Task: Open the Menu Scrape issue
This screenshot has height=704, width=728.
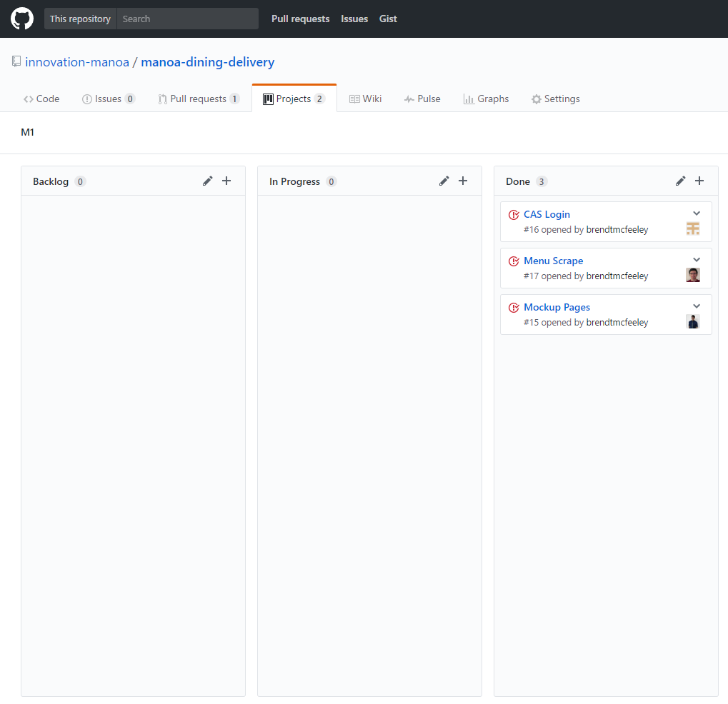Action: [553, 261]
